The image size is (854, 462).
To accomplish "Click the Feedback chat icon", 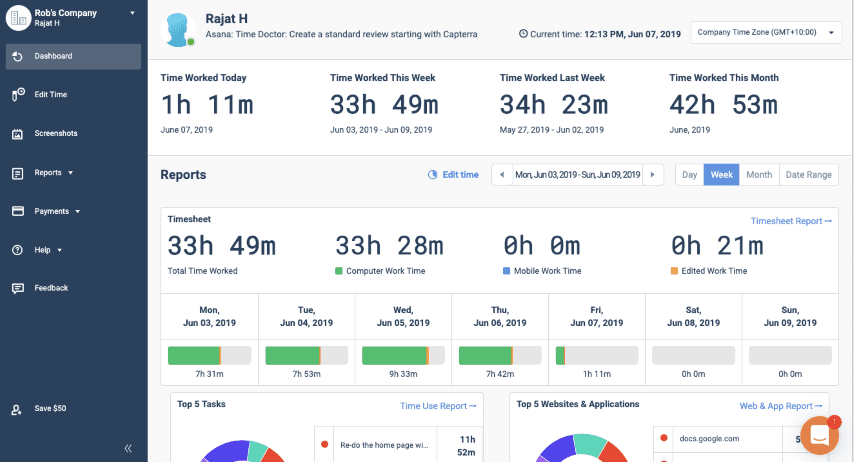I will (18, 288).
